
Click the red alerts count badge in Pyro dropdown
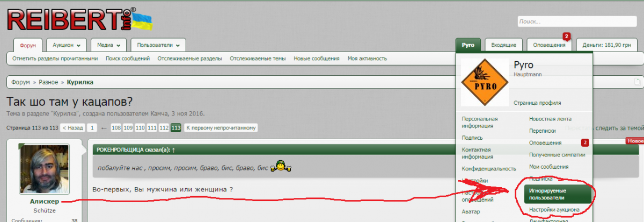point(586,142)
